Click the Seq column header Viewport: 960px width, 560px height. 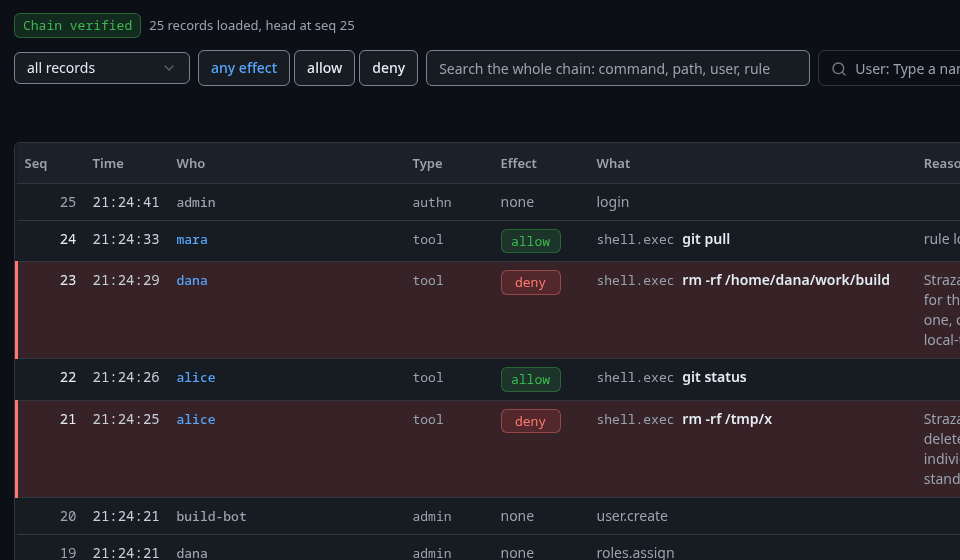click(x=36, y=163)
